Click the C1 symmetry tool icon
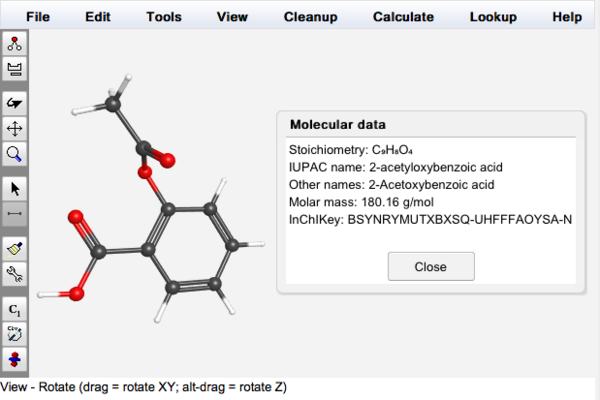 tap(16, 307)
